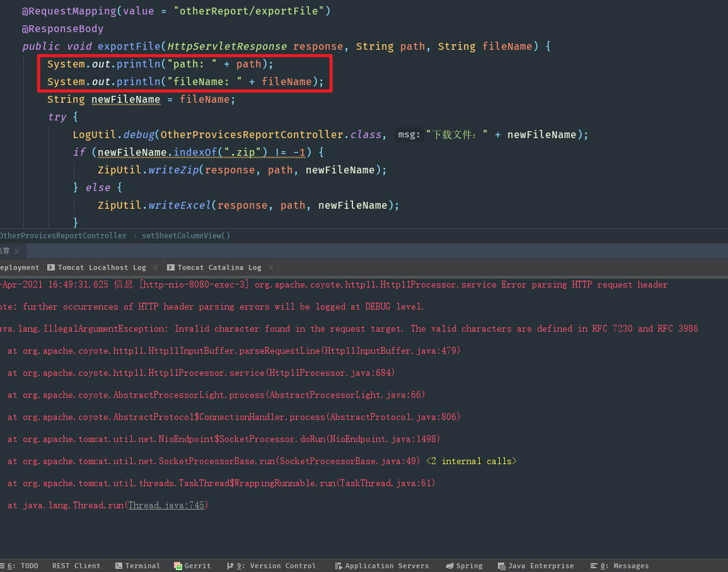
Task: Click OtherProvicesReportController in the breadcrumb bar
Action: point(64,235)
